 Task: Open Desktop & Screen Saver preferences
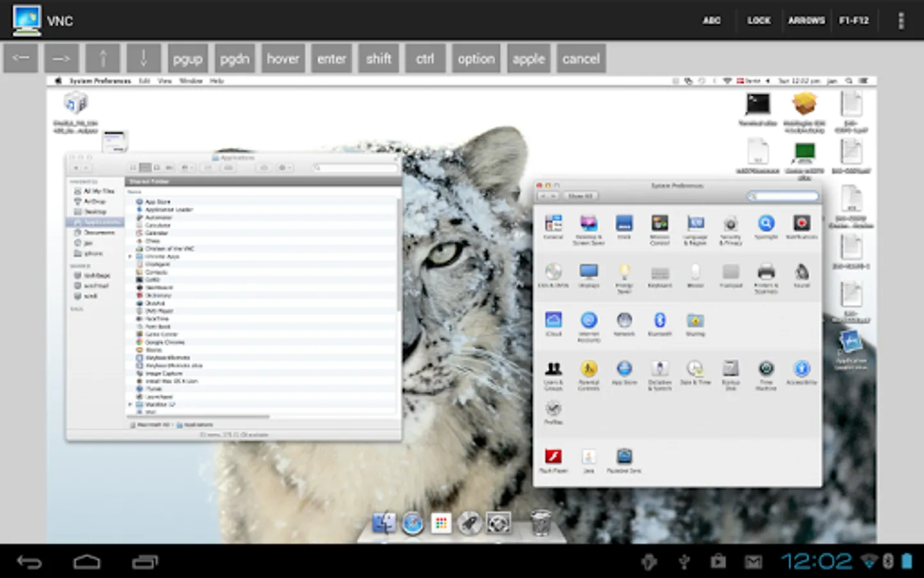tap(589, 231)
